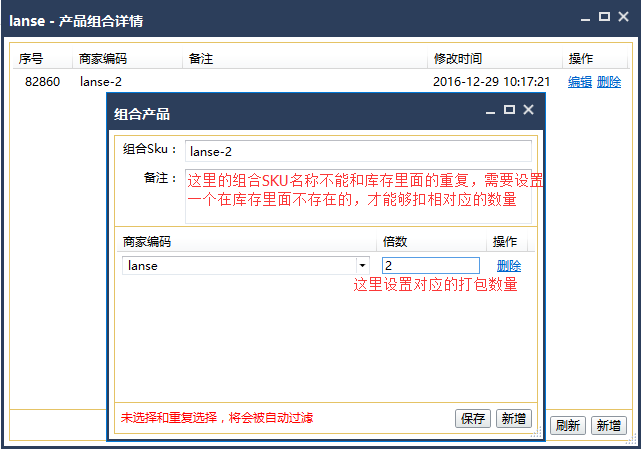The height and width of the screenshot is (449, 641).
Task: Click 删除 link for row 82860
Action: point(609,82)
